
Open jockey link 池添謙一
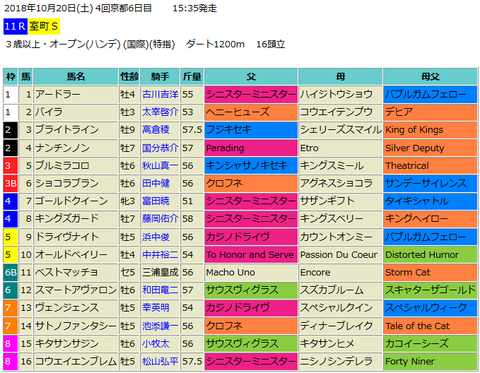click(x=160, y=326)
